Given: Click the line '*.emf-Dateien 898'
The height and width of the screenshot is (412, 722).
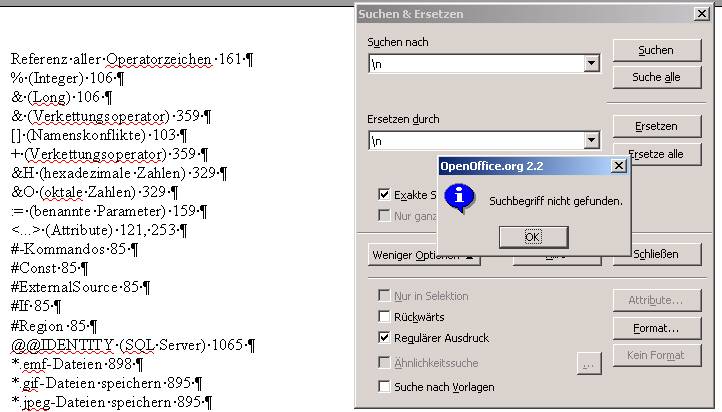Looking at the screenshot, I should click(77, 364).
